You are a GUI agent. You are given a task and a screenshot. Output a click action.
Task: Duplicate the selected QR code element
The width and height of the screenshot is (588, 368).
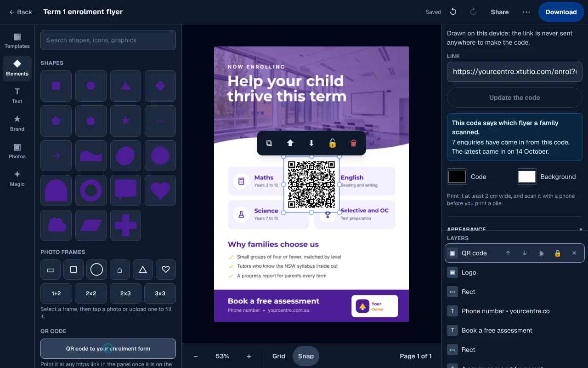pyautogui.click(x=269, y=143)
